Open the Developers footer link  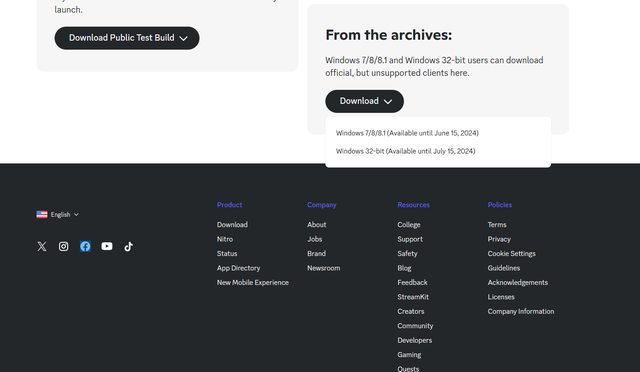coord(415,341)
